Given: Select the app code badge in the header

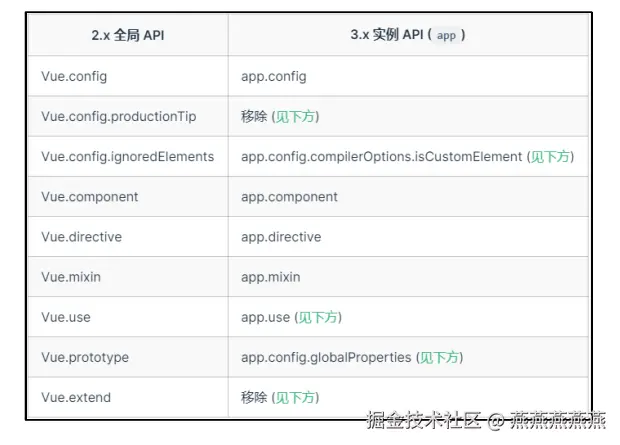Looking at the screenshot, I should (x=446, y=35).
